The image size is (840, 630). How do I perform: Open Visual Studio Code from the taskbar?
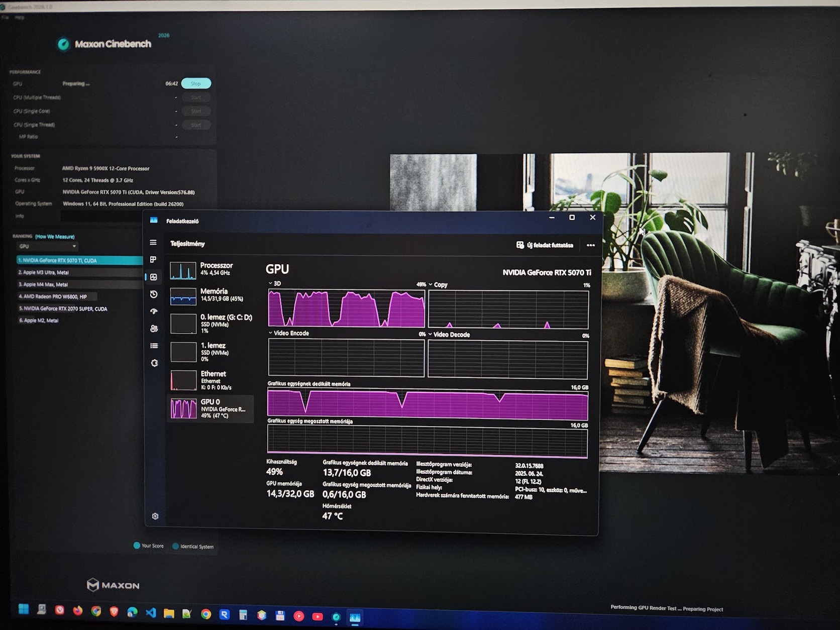click(151, 612)
